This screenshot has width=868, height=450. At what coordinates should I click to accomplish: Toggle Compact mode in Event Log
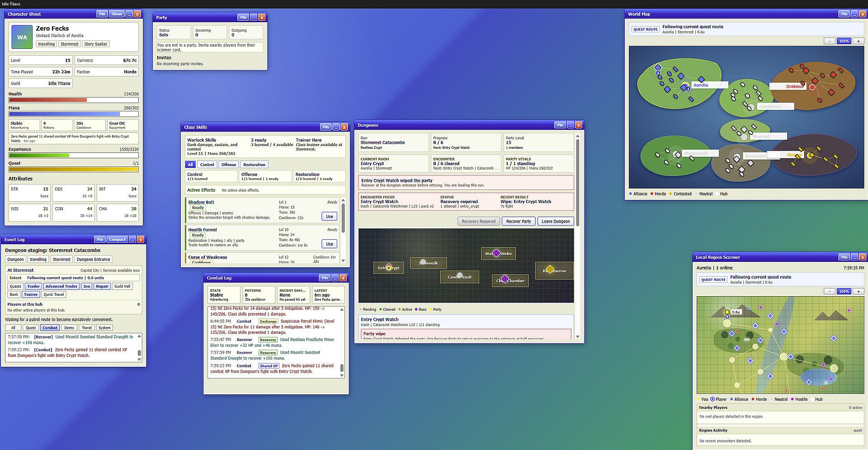[x=117, y=239]
